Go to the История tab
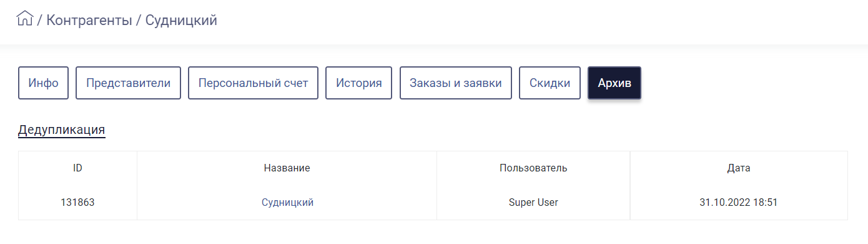The width and height of the screenshot is (868, 244). (358, 83)
